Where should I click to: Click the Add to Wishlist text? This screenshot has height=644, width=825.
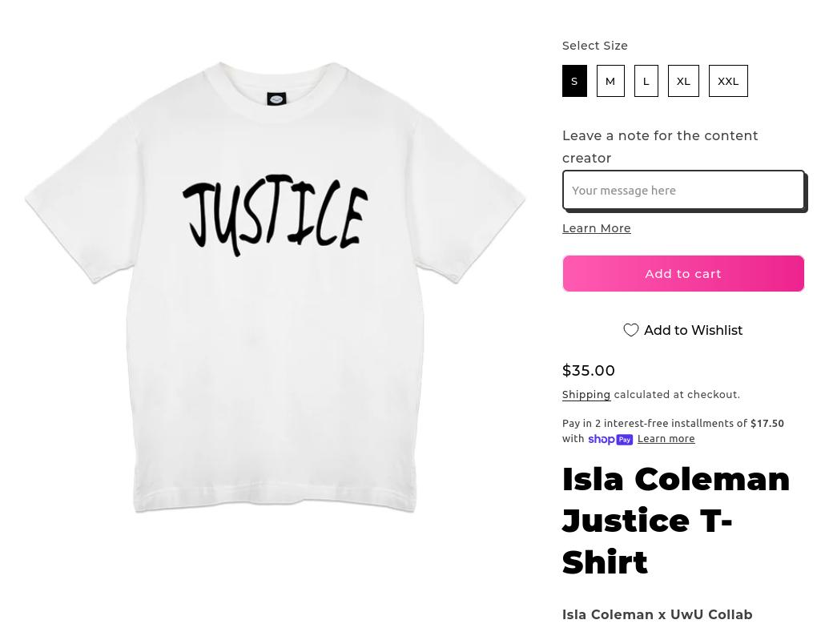point(693,330)
